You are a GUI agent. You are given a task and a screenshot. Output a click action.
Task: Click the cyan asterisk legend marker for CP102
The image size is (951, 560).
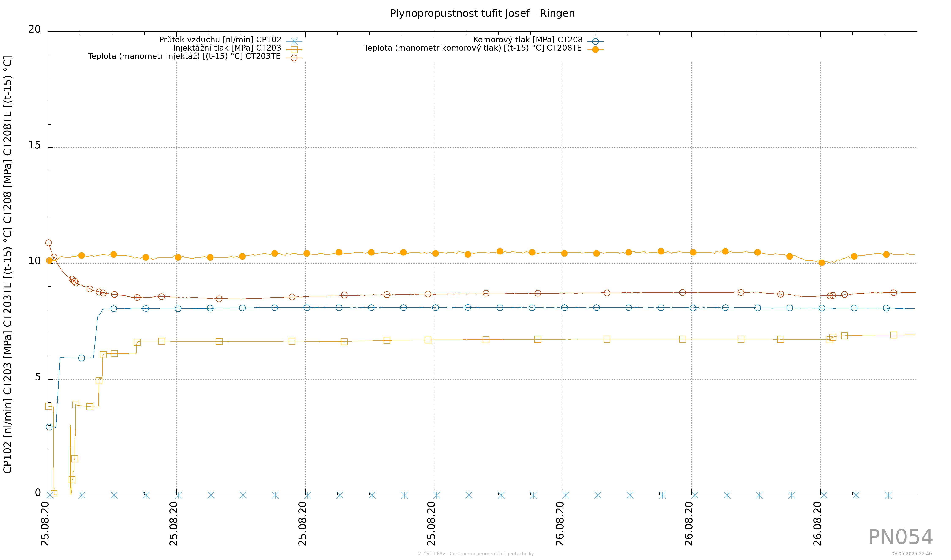tap(294, 41)
